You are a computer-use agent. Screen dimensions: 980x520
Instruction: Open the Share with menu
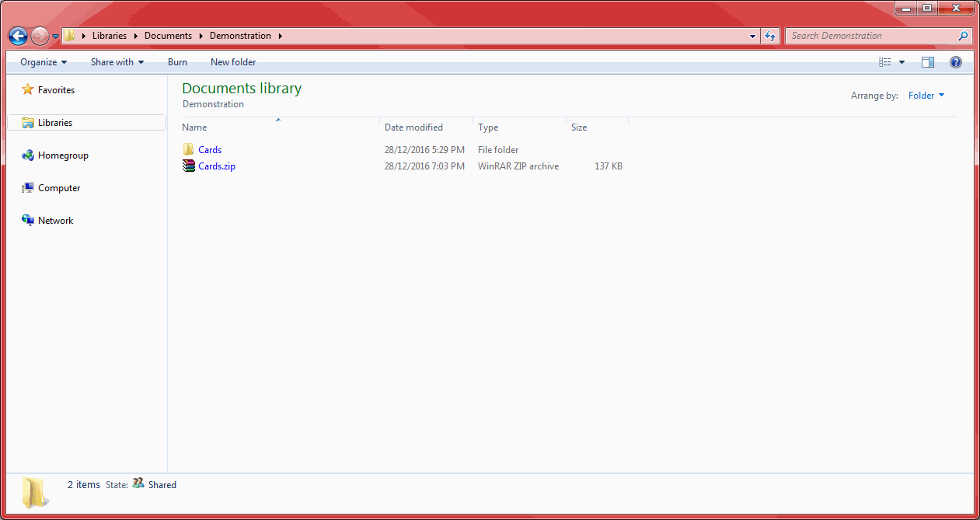(x=117, y=62)
